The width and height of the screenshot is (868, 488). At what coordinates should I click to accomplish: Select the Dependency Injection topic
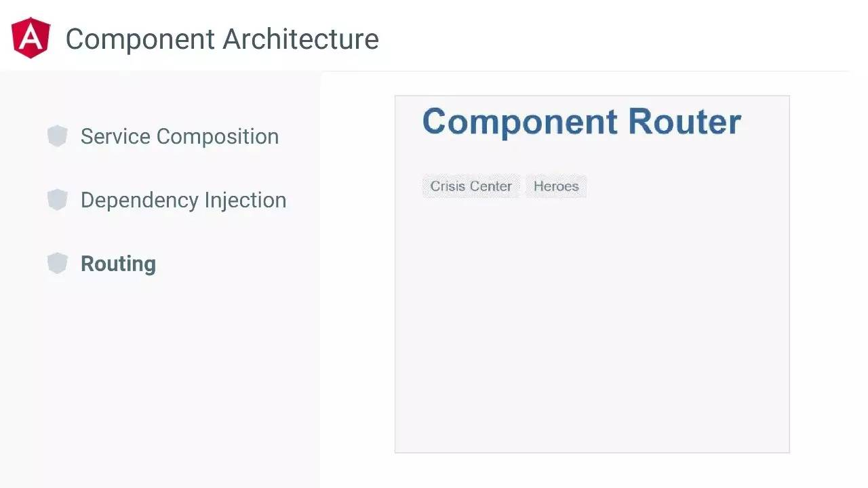[183, 200]
